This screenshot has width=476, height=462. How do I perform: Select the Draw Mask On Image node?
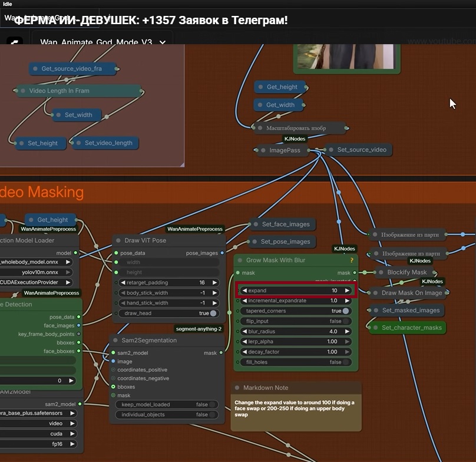(x=409, y=293)
